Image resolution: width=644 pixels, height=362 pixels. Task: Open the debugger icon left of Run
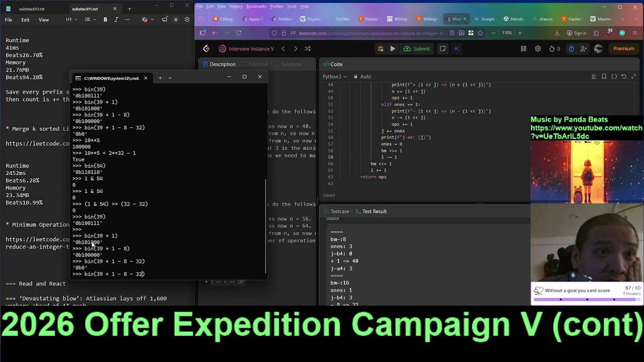[x=380, y=49]
